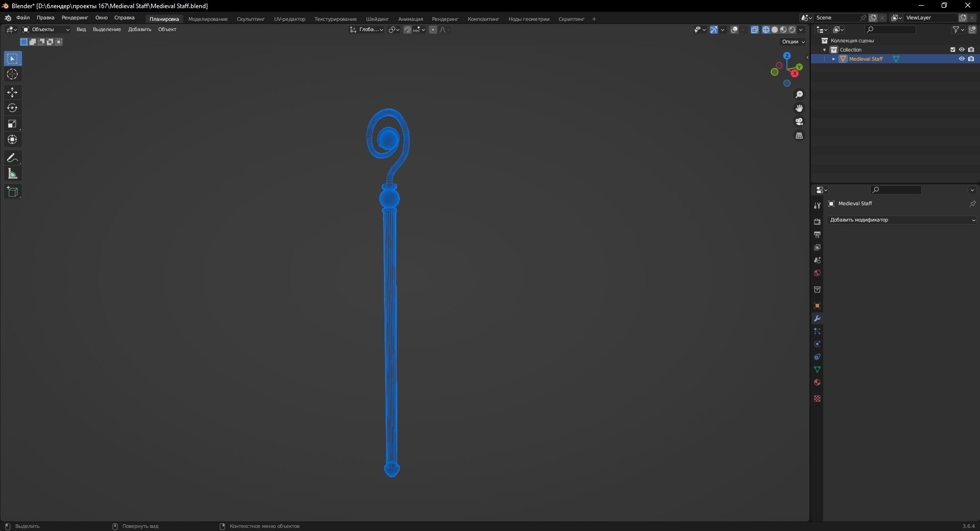980x531 pixels.
Task: Collapse the Collection tree item
Action: 824,50
